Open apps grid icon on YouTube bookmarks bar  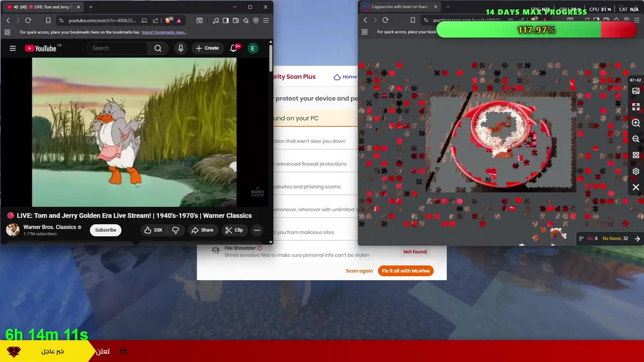click(x=7, y=32)
